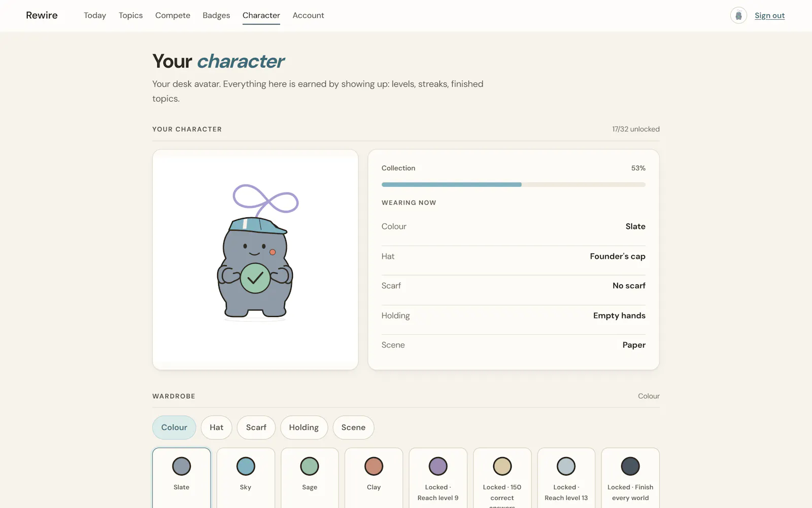The image size is (812, 508).
Task: Select the Character nav item
Action: click(261, 15)
